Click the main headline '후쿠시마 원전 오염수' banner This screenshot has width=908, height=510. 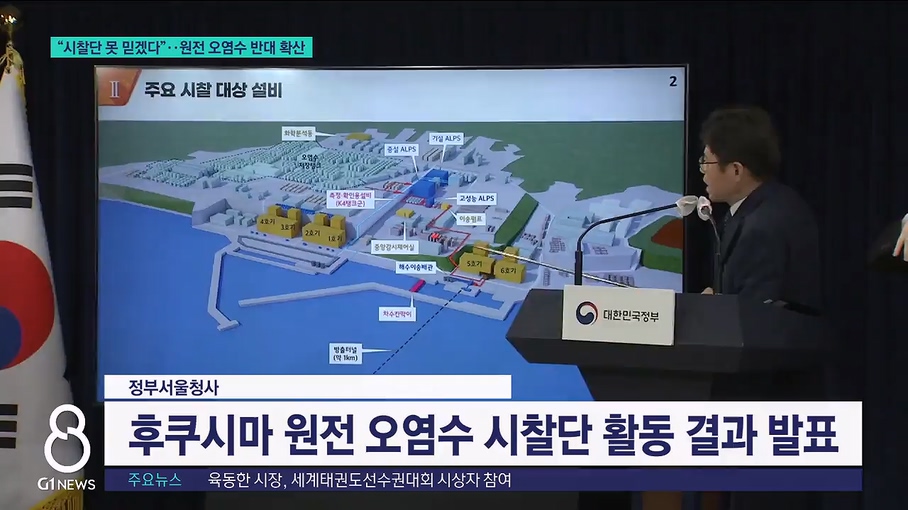[482, 434]
